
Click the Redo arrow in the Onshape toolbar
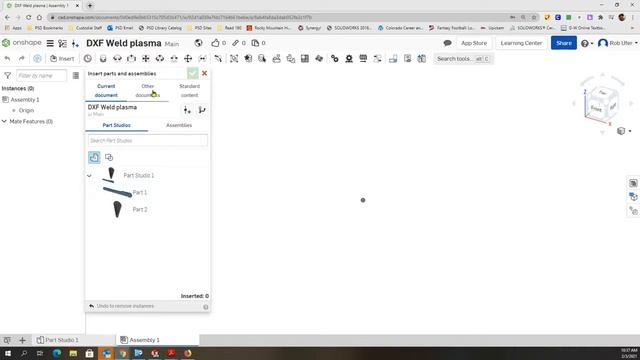(x=21, y=59)
